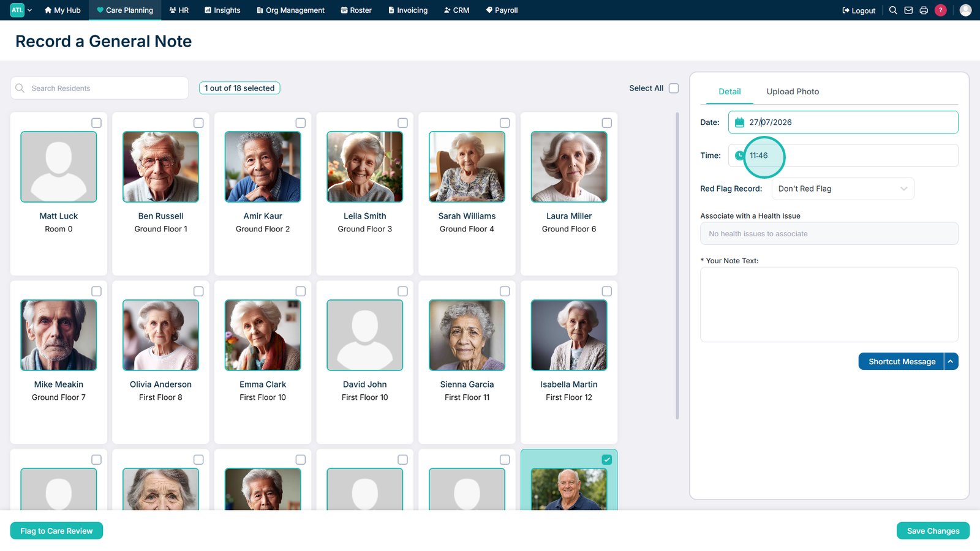
Task: Open Insights menu
Action: coord(222,10)
